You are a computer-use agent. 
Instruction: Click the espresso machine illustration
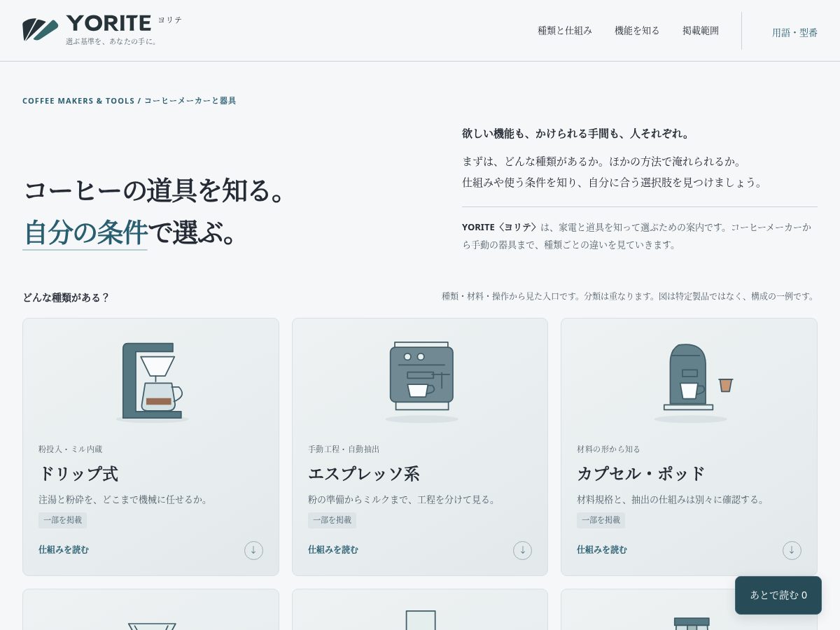click(421, 381)
